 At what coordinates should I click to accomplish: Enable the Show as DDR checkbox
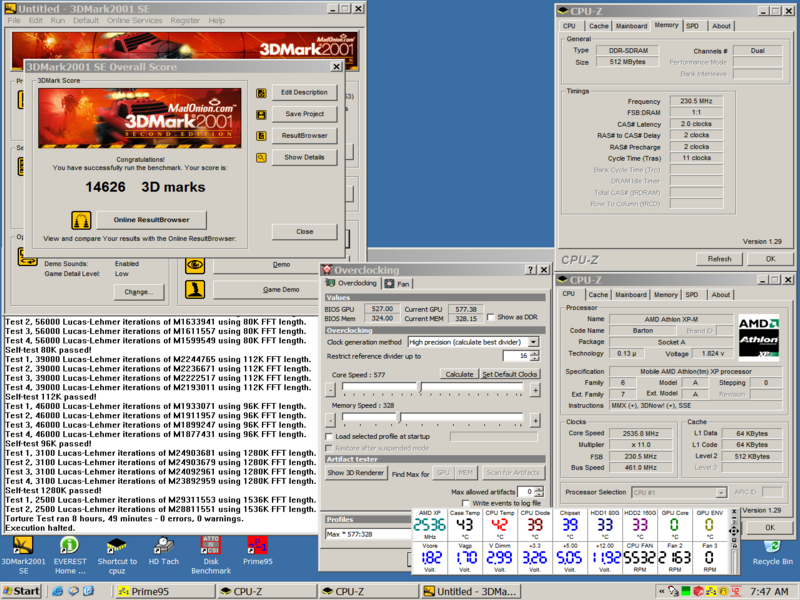[490, 316]
